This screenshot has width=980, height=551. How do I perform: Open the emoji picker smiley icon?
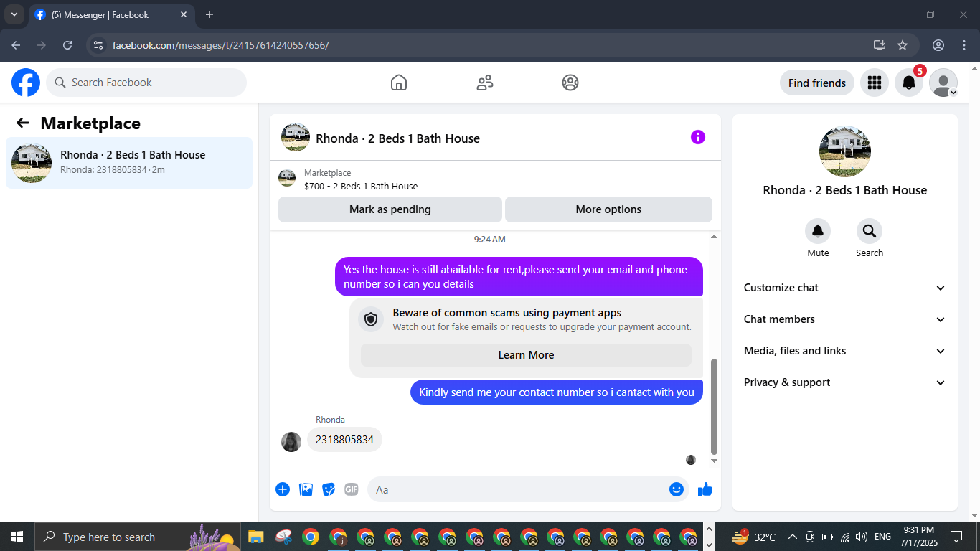(x=677, y=489)
